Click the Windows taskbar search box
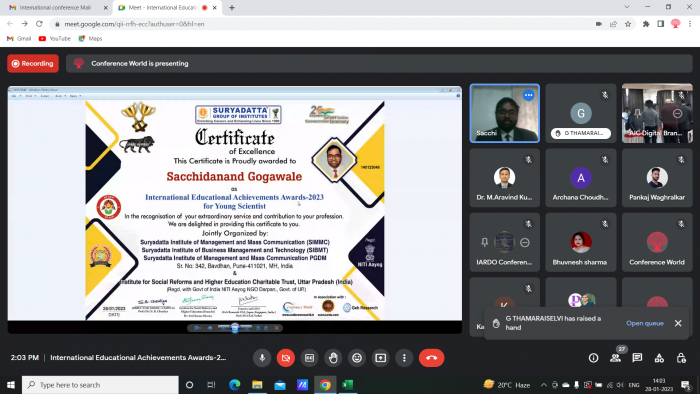Image resolution: width=700 pixels, height=394 pixels. tap(100, 385)
